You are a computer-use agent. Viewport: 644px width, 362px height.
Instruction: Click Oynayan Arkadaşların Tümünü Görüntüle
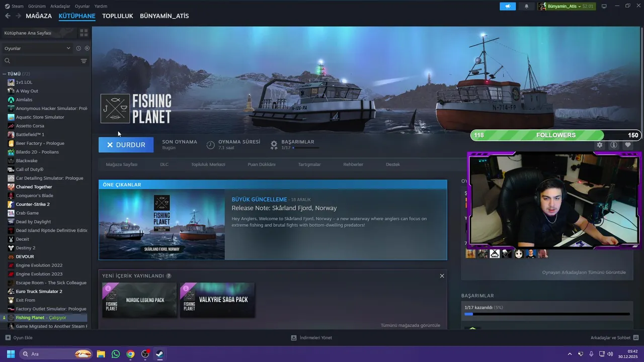[584, 273]
